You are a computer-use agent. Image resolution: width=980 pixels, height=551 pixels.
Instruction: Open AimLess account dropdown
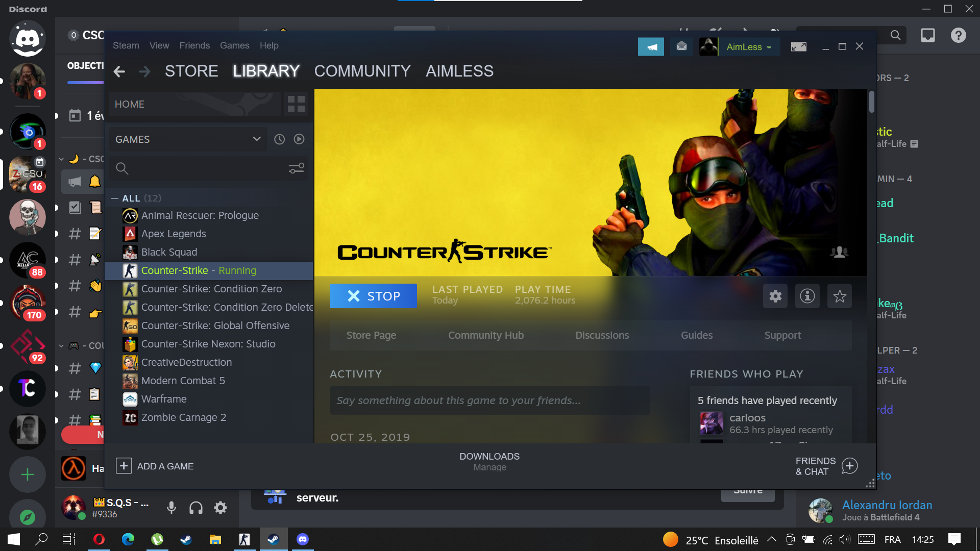[x=749, y=47]
